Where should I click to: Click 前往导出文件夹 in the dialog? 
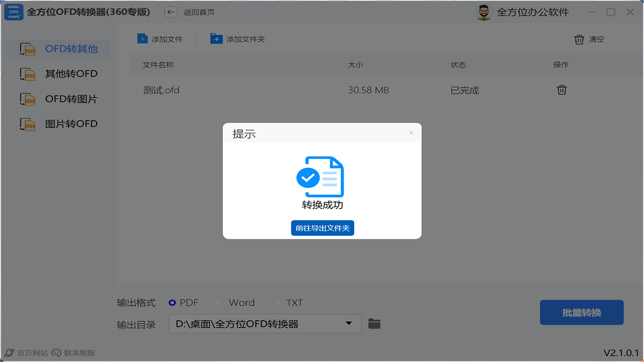point(323,228)
